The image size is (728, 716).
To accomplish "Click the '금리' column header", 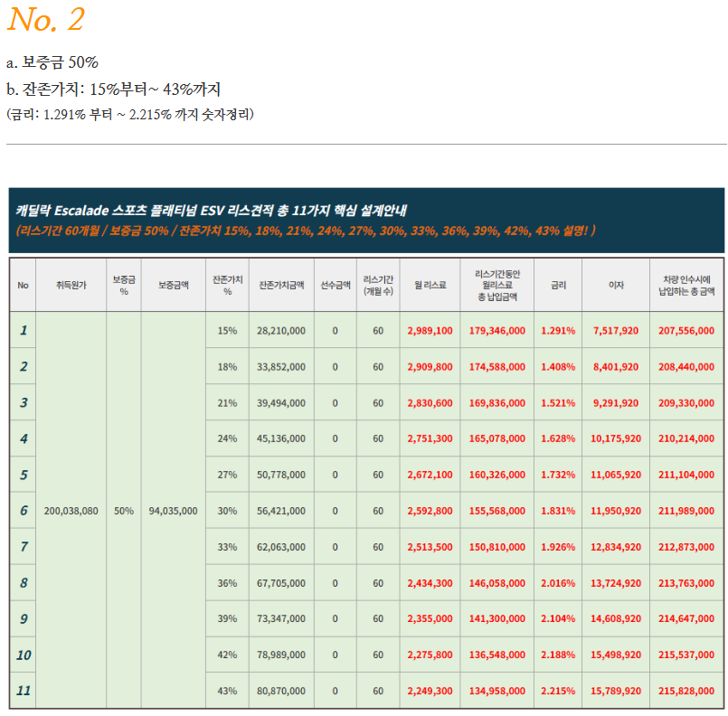I will pyautogui.click(x=558, y=285).
